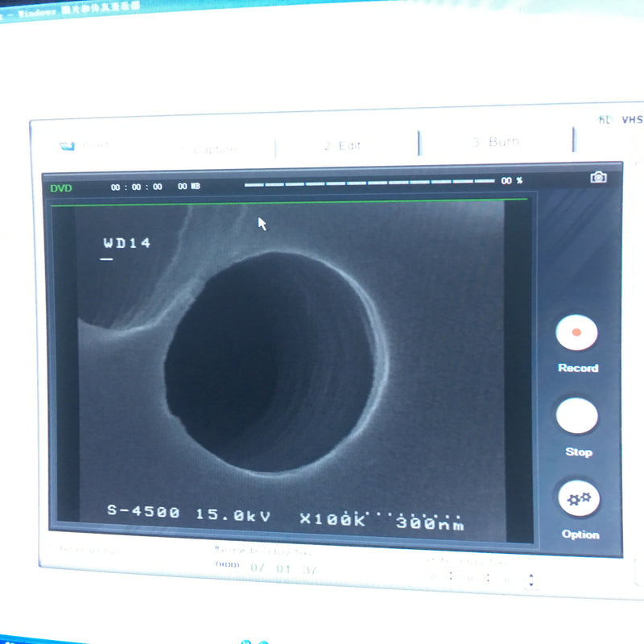Click the WD14 label in the preview
Viewport: 644px width, 644px height.
point(127,243)
